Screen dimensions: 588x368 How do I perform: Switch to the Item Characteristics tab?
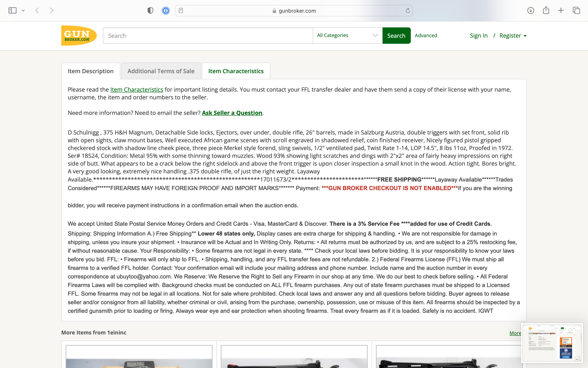(x=236, y=71)
